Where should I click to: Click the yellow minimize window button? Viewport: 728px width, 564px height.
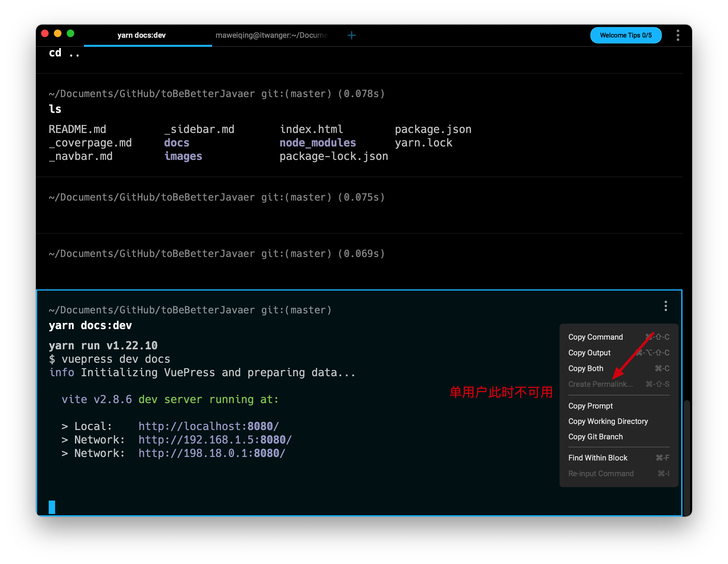point(58,34)
